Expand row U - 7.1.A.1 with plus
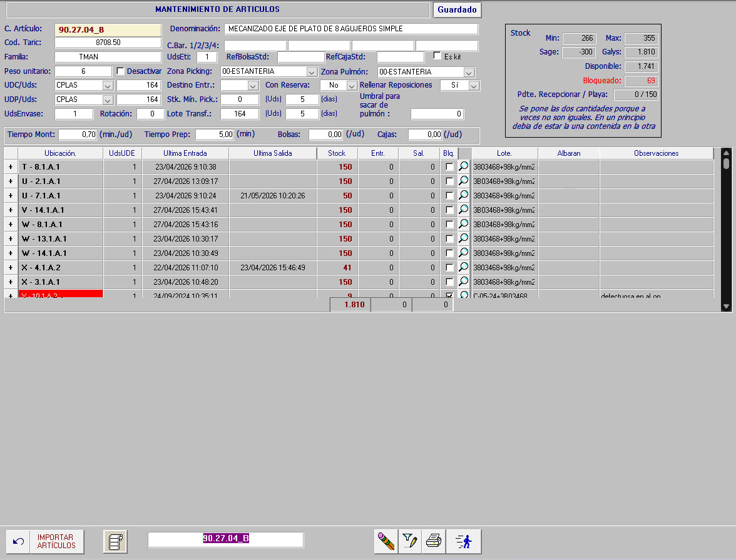The height and width of the screenshot is (560, 736). [11, 195]
